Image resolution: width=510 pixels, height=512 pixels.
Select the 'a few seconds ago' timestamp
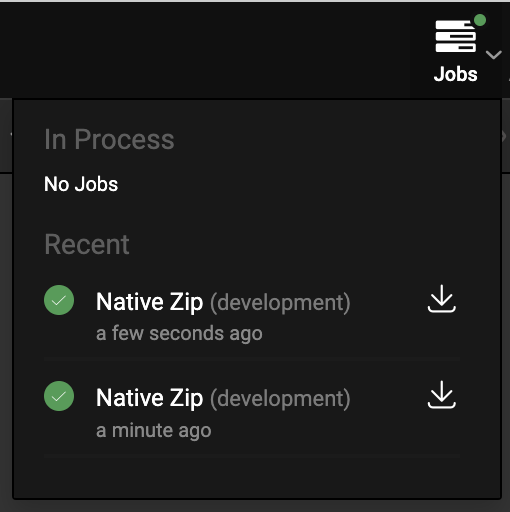tap(179, 333)
